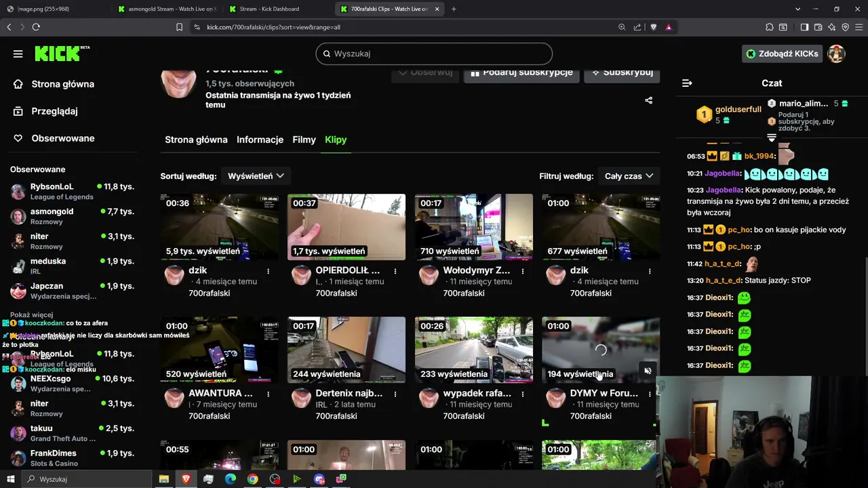
Task: Click Zdobądź KICKs button
Action: click(782, 54)
